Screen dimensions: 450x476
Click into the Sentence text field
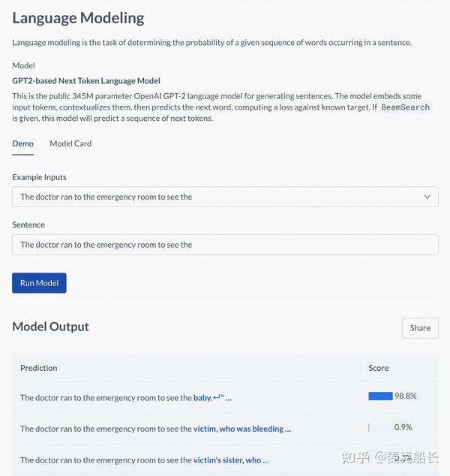pos(225,245)
